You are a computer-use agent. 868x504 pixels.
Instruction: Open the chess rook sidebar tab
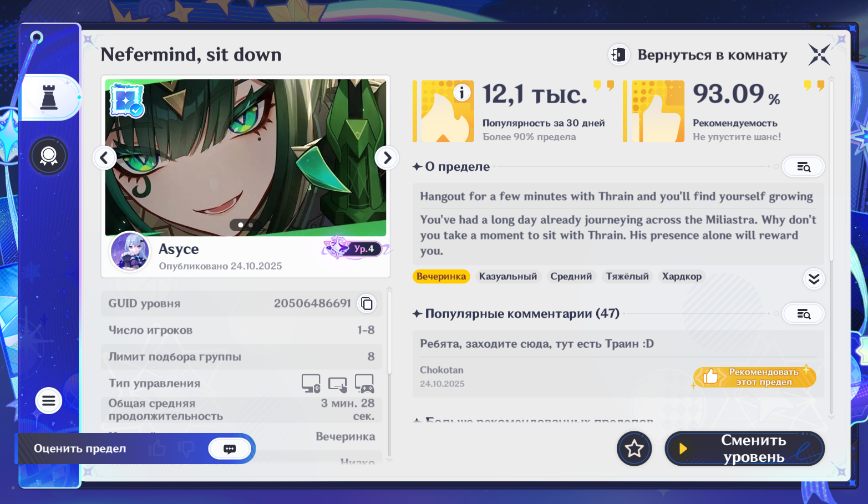49,97
